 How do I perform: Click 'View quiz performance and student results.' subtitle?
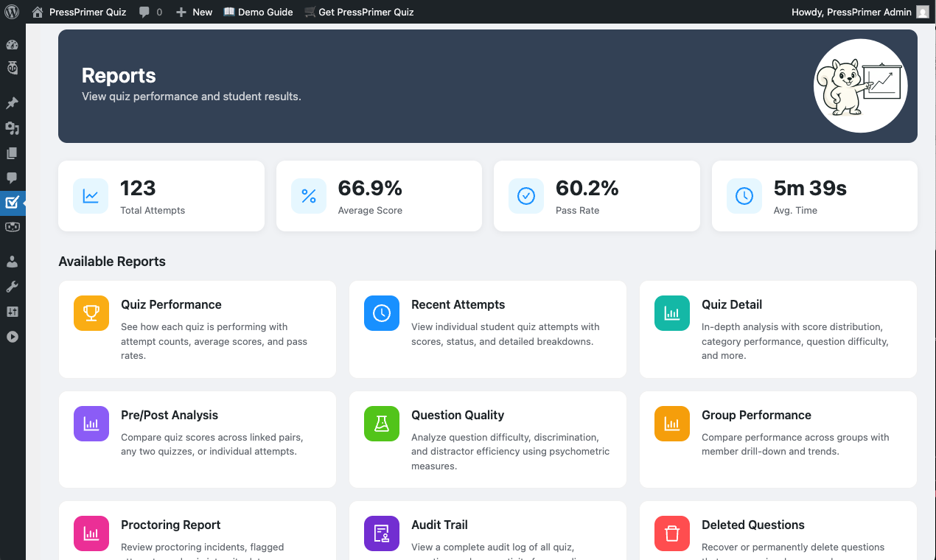tap(192, 97)
